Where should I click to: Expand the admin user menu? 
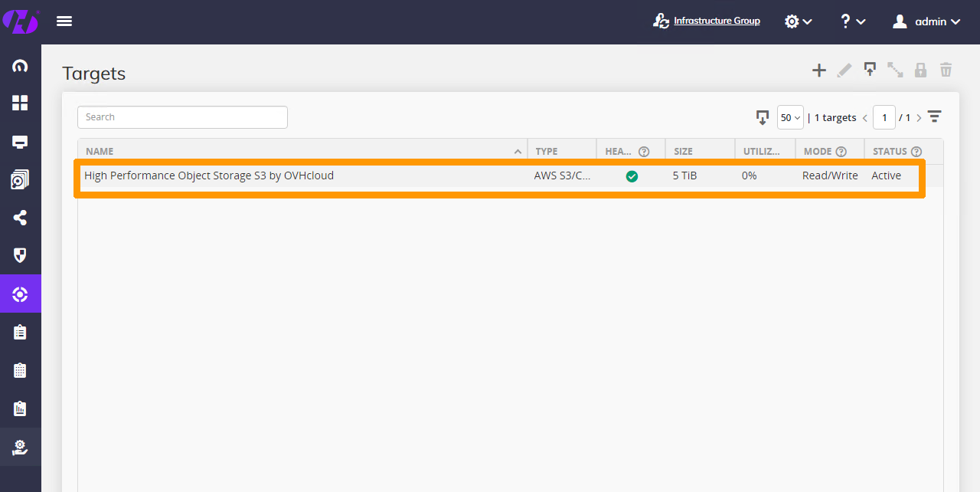926,21
